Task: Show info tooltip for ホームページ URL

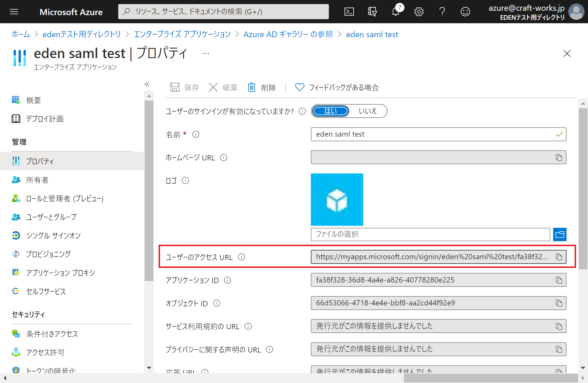Action: [224, 158]
